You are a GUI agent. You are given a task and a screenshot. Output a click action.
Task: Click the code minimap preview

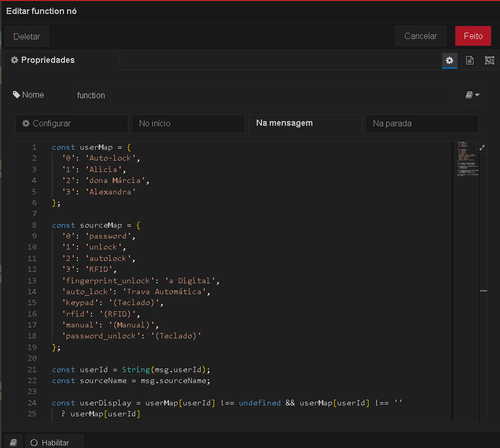point(468,159)
